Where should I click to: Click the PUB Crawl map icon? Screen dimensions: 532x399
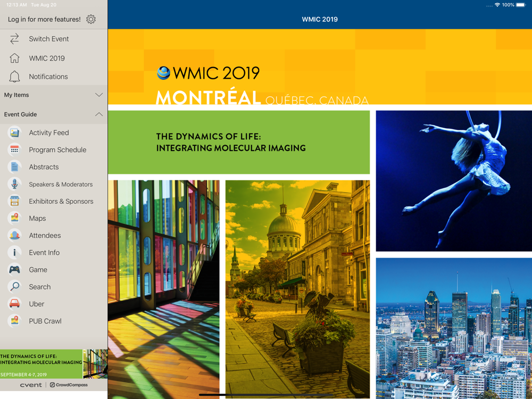14,321
